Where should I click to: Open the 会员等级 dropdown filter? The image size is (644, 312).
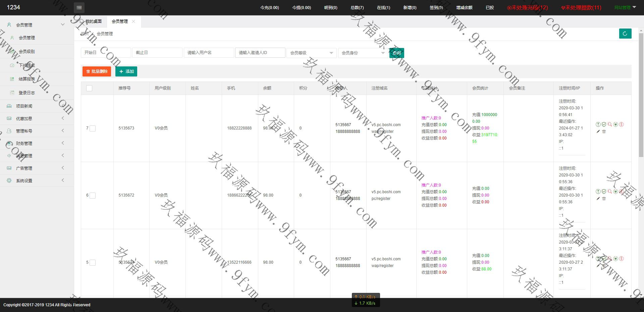311,53
